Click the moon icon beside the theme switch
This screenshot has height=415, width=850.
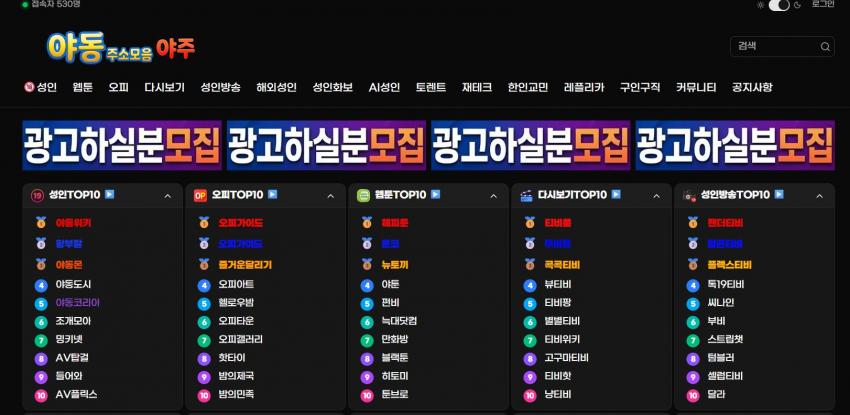coord(797,5)
